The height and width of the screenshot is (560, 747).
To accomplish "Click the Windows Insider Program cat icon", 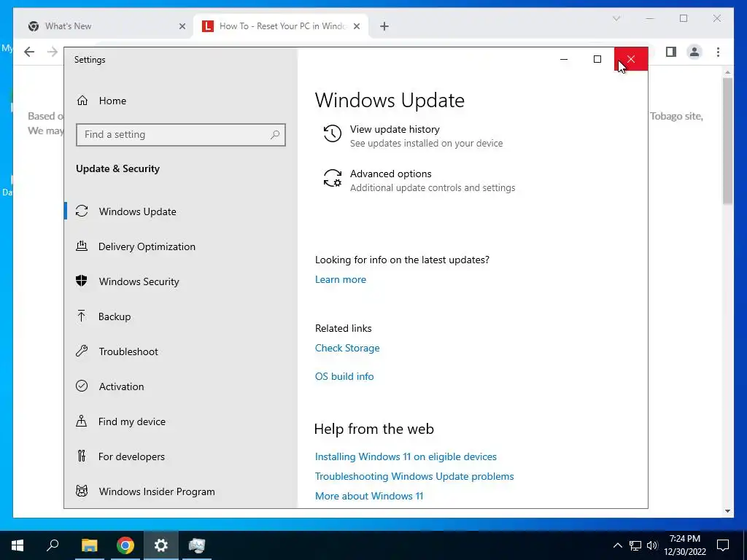I will (x=82, y=491).
